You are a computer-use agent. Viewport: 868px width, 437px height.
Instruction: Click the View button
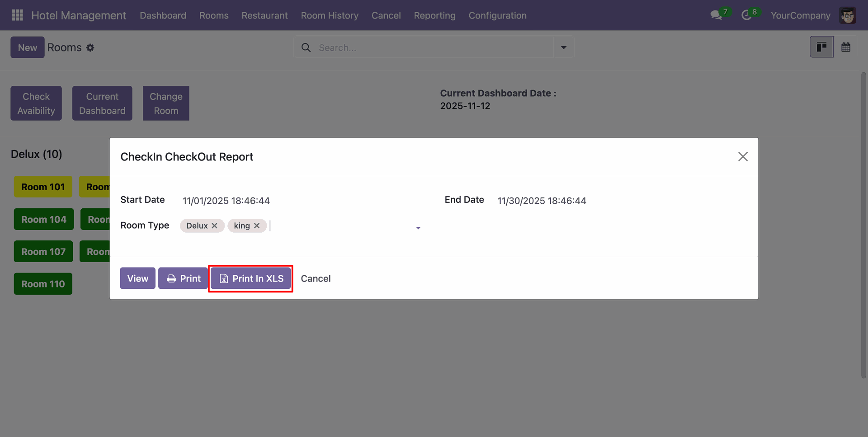click(137, 278)
